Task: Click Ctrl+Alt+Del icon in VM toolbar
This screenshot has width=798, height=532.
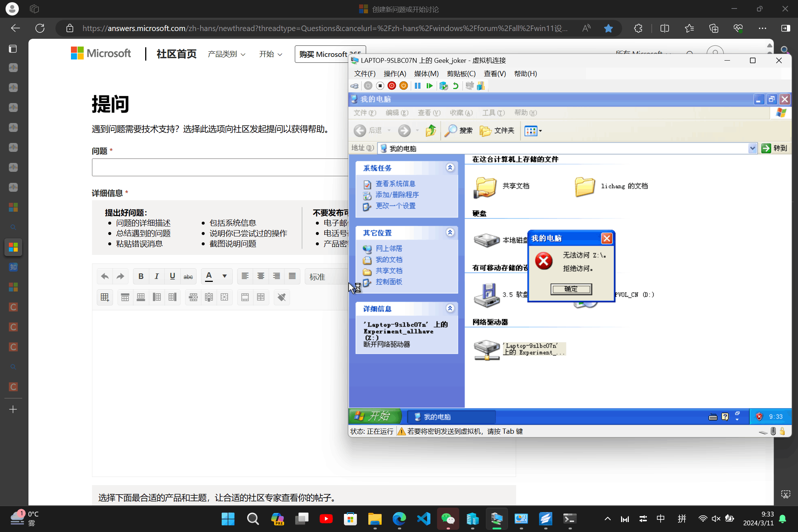Action: pos(354,86)
